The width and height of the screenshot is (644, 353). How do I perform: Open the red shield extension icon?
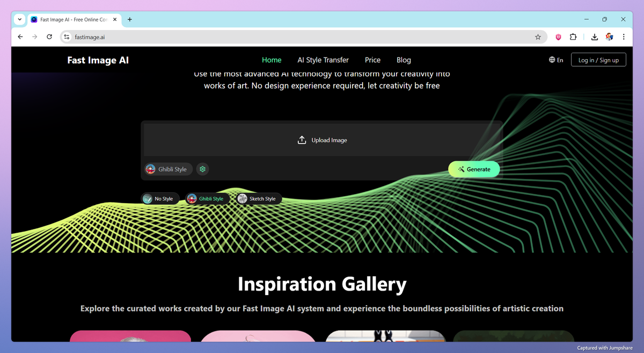pyautogui.click(x=558, y=37)
